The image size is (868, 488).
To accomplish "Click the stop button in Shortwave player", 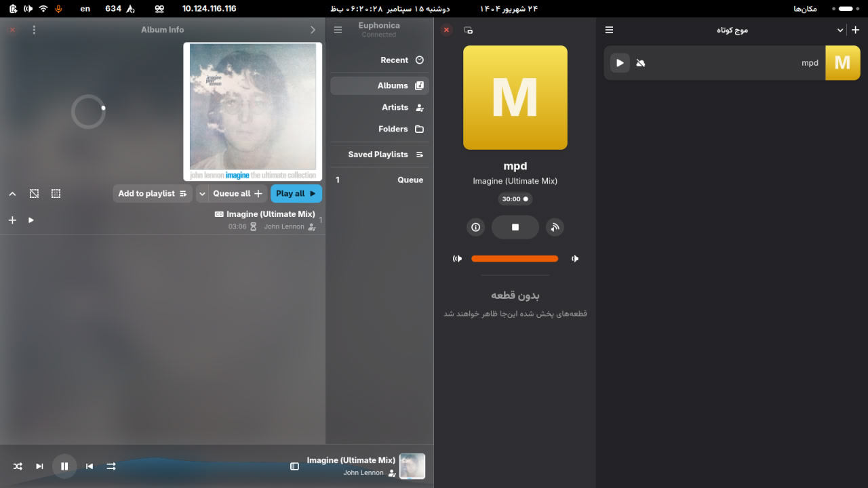I will (x=515, y=228).
